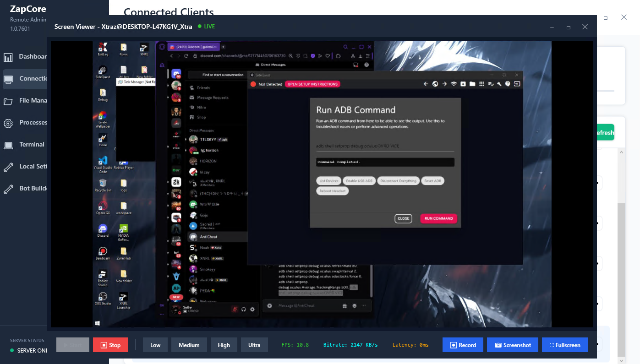Click the SideQuest help question icon

(508, 84)
